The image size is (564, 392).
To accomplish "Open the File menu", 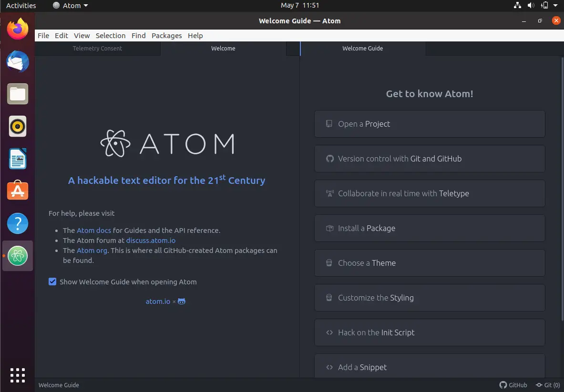I will click(43, 36).
